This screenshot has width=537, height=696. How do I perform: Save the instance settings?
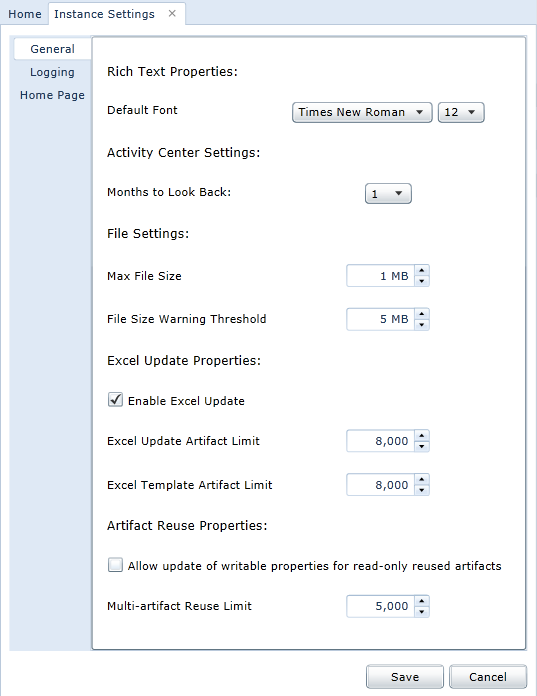coord(405,676)
